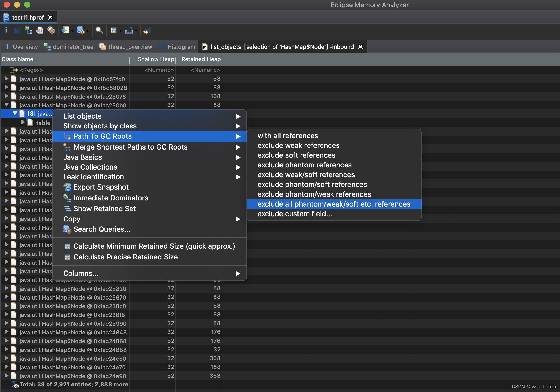Open the Java Collections submenu
Viewport: 560px width, 392px height.
tap(149, 167)
